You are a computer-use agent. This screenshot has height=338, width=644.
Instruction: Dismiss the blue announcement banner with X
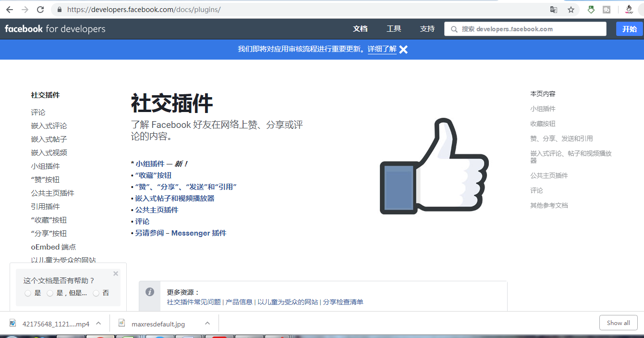(403, 50)
